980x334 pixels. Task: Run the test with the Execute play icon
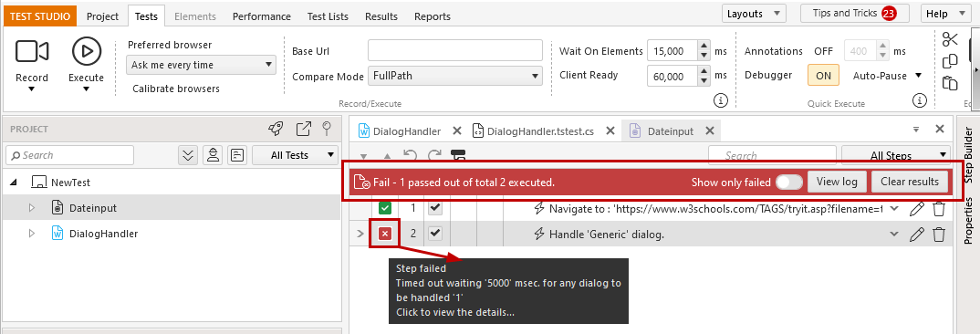pos(87,51)
